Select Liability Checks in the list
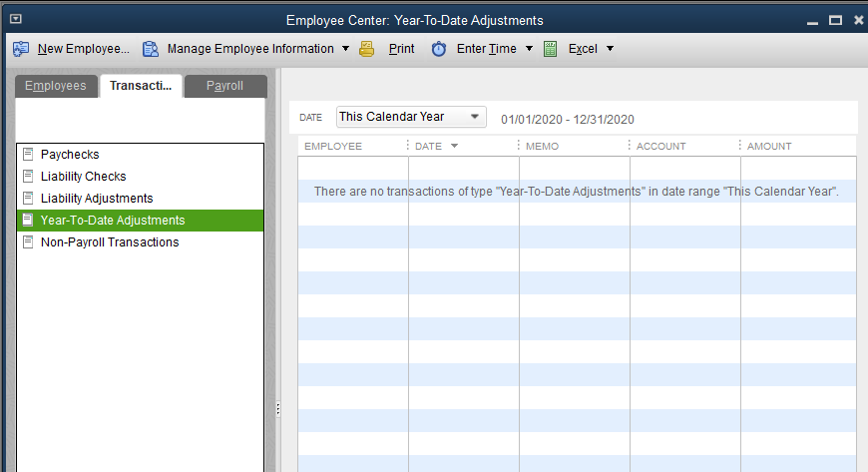 [141, 177]
